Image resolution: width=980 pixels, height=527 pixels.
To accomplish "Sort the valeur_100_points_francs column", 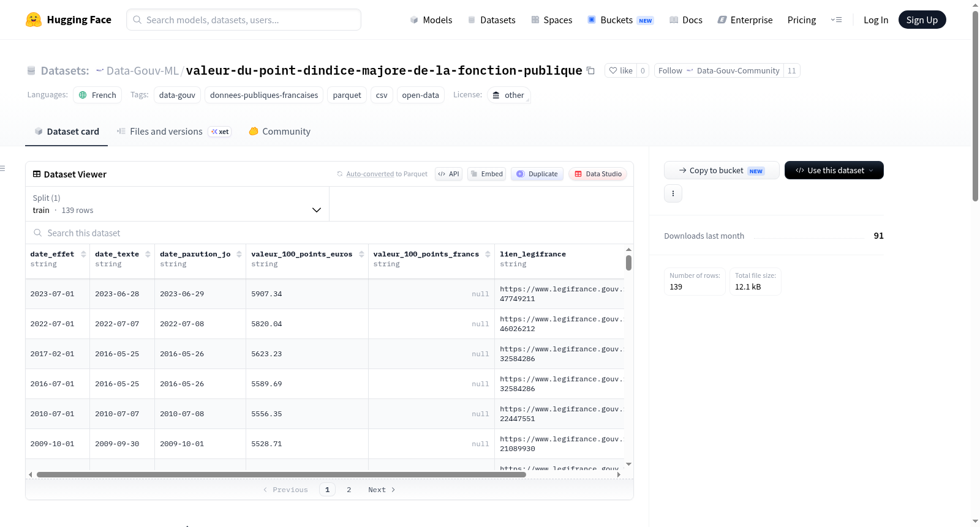I will click(488, 254).
